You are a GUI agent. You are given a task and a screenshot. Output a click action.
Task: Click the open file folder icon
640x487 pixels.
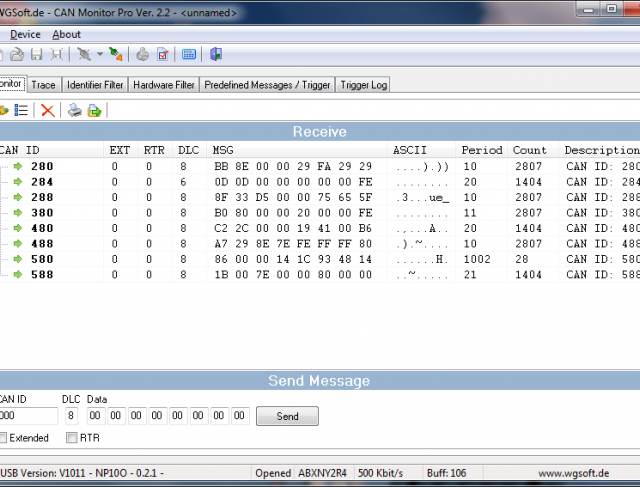(x=17, y=55)
